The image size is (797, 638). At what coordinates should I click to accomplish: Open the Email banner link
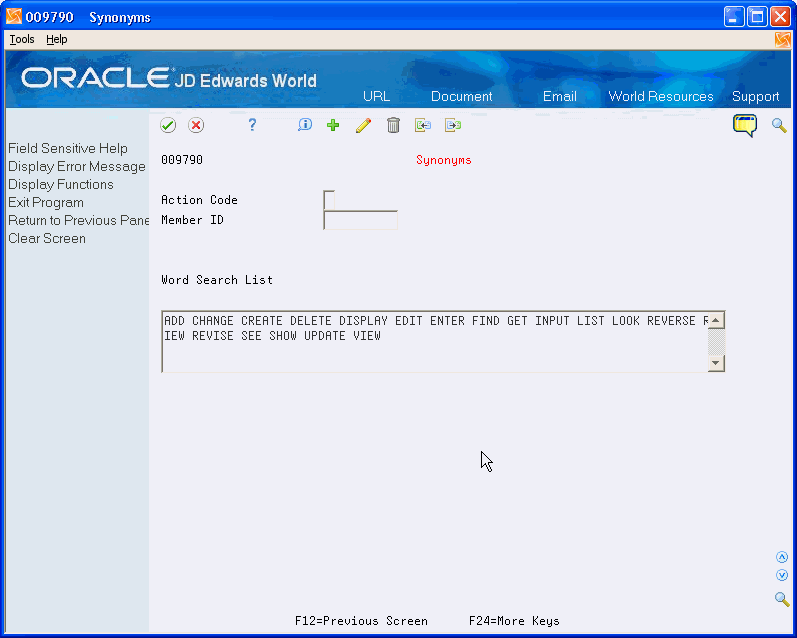[560, 96]
